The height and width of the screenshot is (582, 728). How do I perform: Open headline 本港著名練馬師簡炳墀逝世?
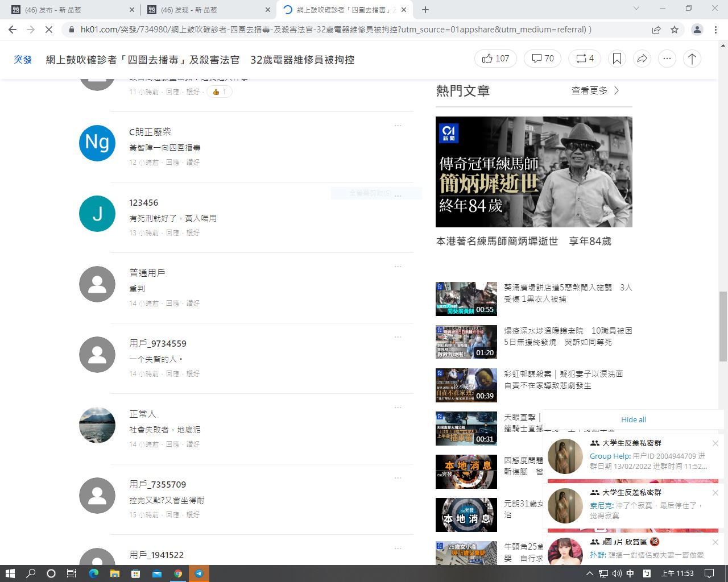coord(523,242)
